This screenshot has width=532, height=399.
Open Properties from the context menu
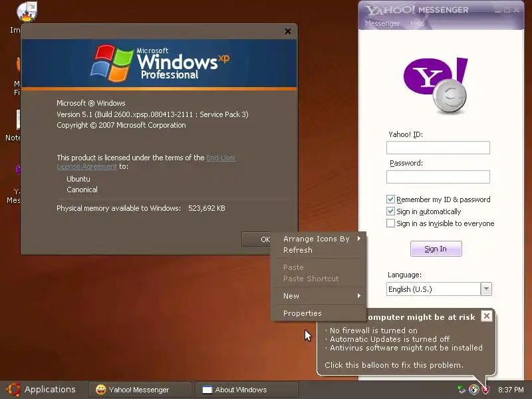click(319, 313)
